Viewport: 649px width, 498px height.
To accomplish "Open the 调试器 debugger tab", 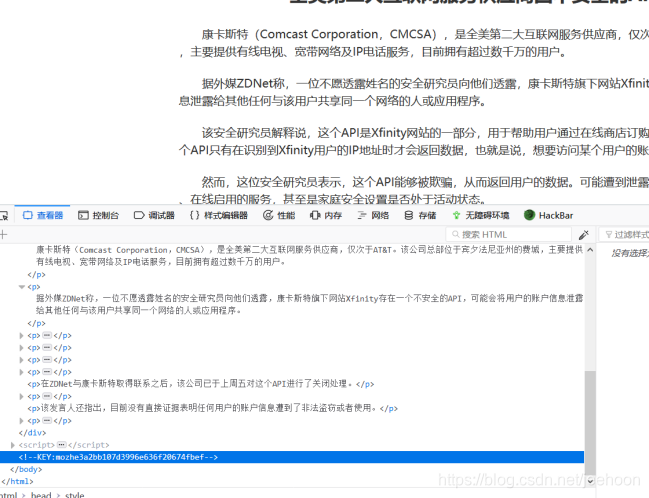I will [154, 215].
